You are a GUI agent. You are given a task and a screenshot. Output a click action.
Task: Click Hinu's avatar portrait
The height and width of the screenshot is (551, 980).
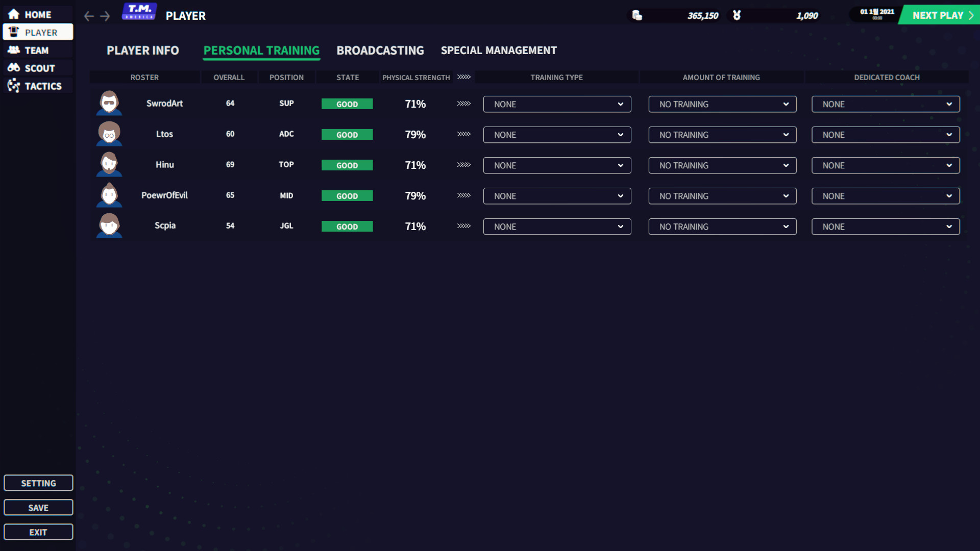point(109,164)
